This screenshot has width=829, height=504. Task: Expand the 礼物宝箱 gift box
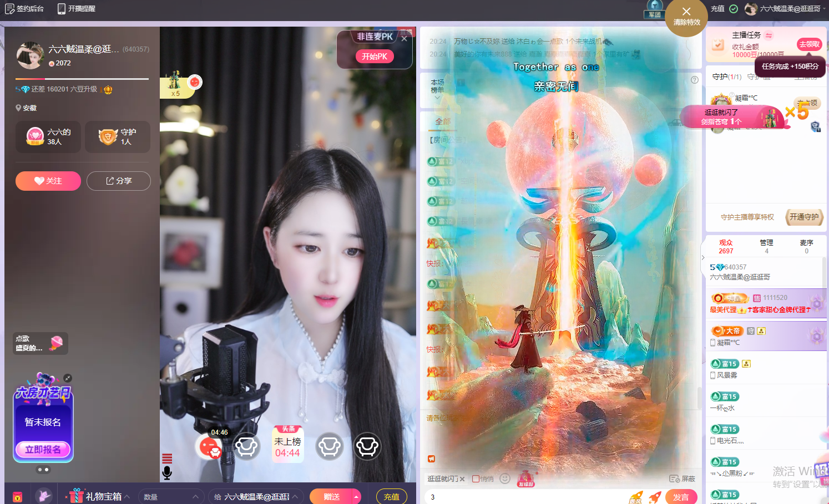[x=99, y=496]
